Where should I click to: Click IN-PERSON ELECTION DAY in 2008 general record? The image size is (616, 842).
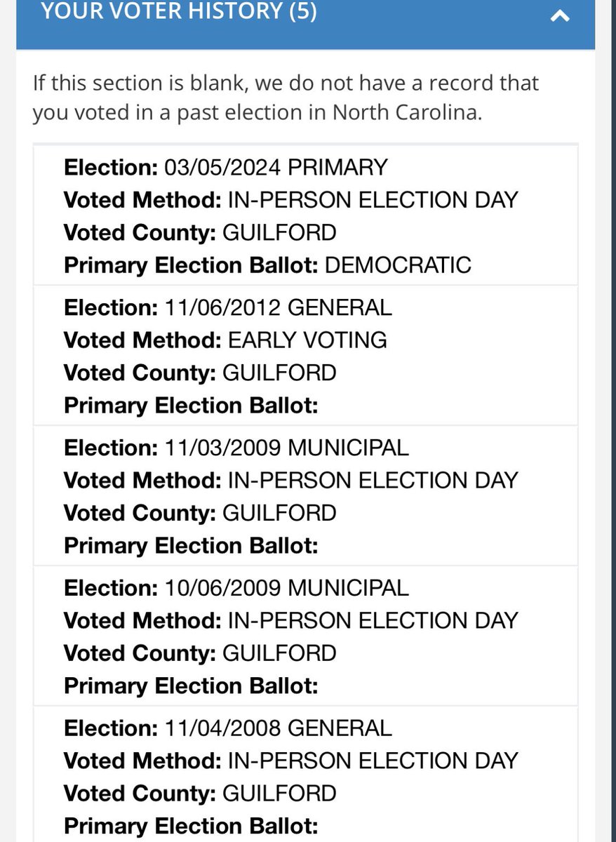point(373,761)
